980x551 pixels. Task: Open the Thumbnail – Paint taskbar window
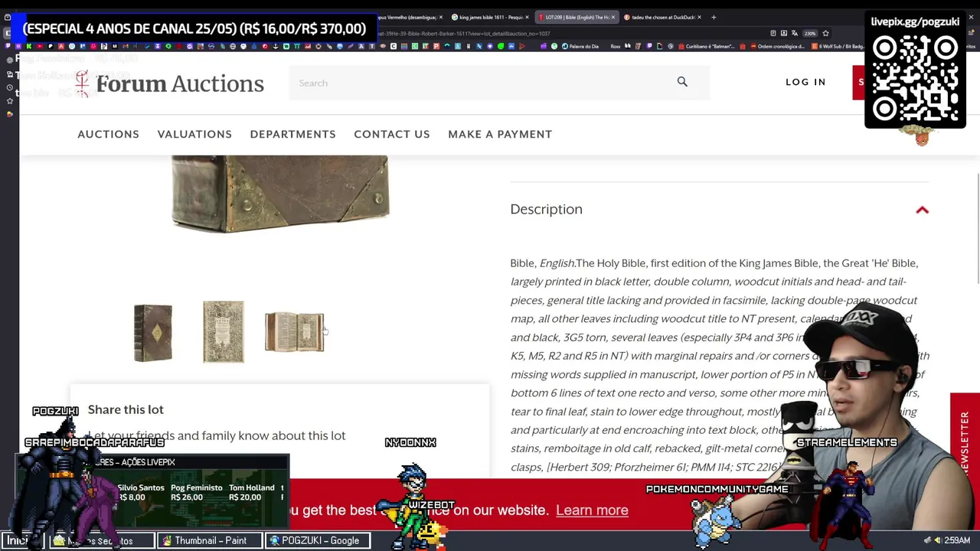210,540
